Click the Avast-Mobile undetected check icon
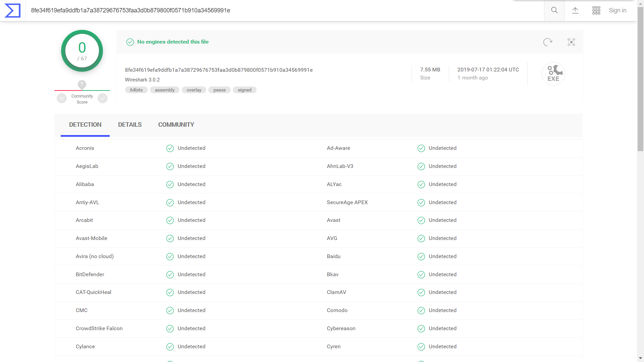 click(x=170, y=238)
